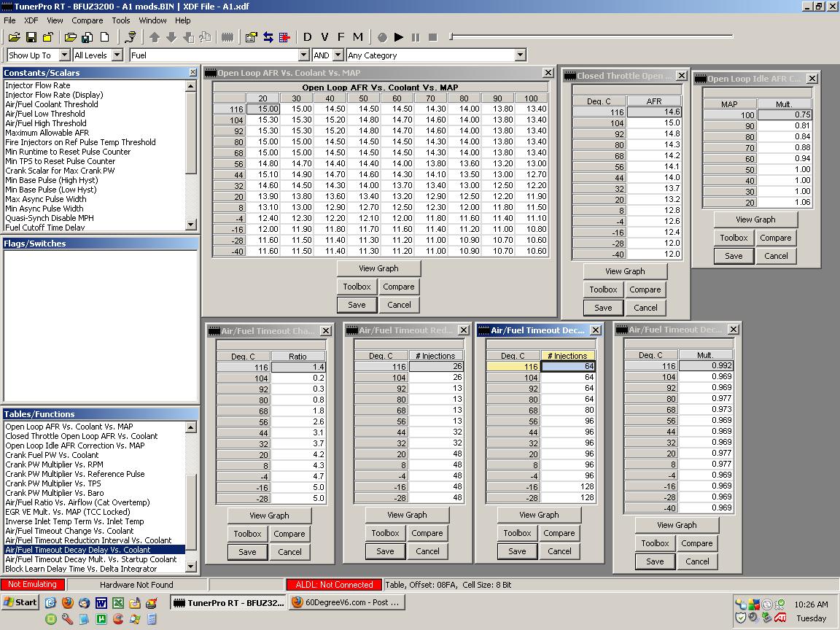Screen dimensions: 840x630
Task: Click the open BIN folder icon
Action: coord(14,37)
